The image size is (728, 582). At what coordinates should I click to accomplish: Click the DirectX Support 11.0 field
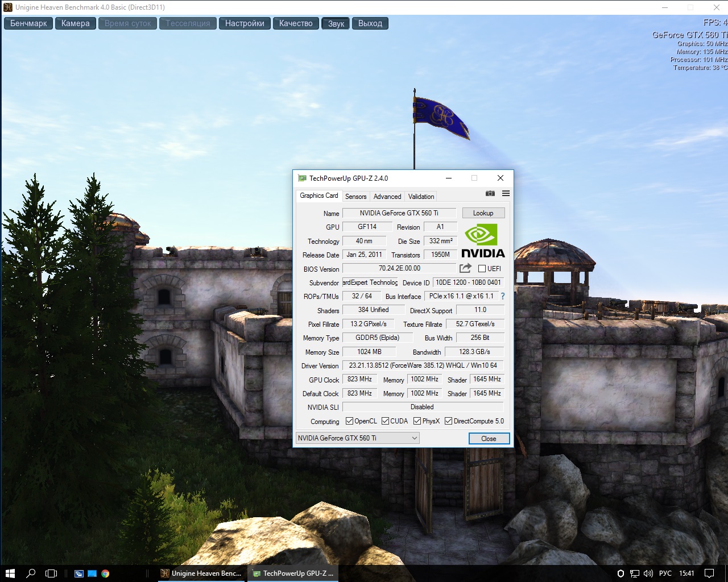[x=480, y=310]
